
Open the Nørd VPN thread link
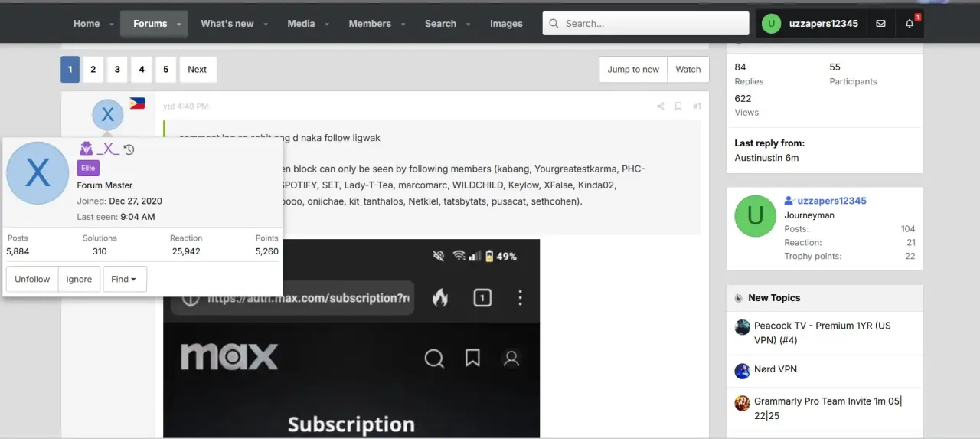[x=776, y=369]
